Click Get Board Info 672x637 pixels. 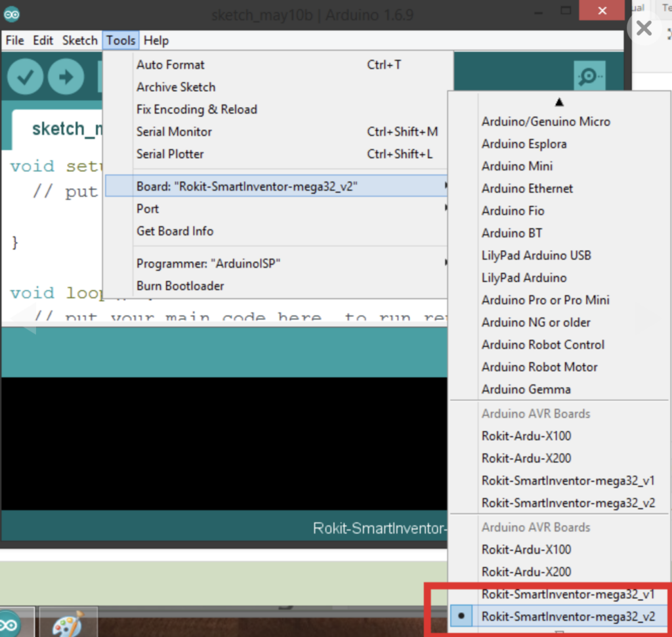(x=175, y=231)
